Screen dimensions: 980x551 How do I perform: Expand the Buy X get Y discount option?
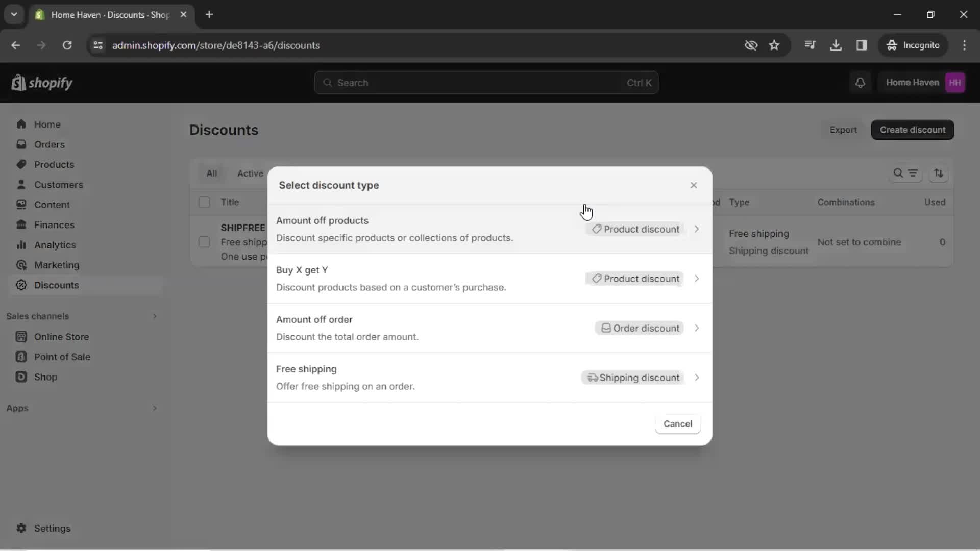(698, 278)
